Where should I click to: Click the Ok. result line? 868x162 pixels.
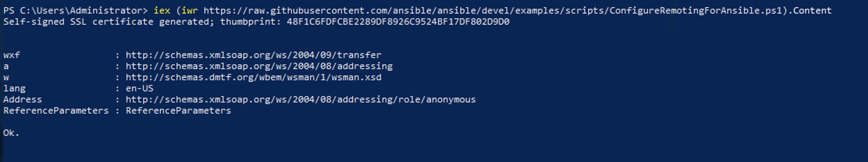point(11,133)
